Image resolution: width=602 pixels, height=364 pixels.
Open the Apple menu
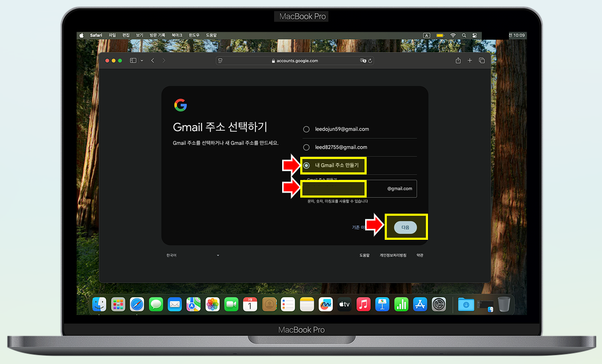pyautogui.click(x=81, y=35)
